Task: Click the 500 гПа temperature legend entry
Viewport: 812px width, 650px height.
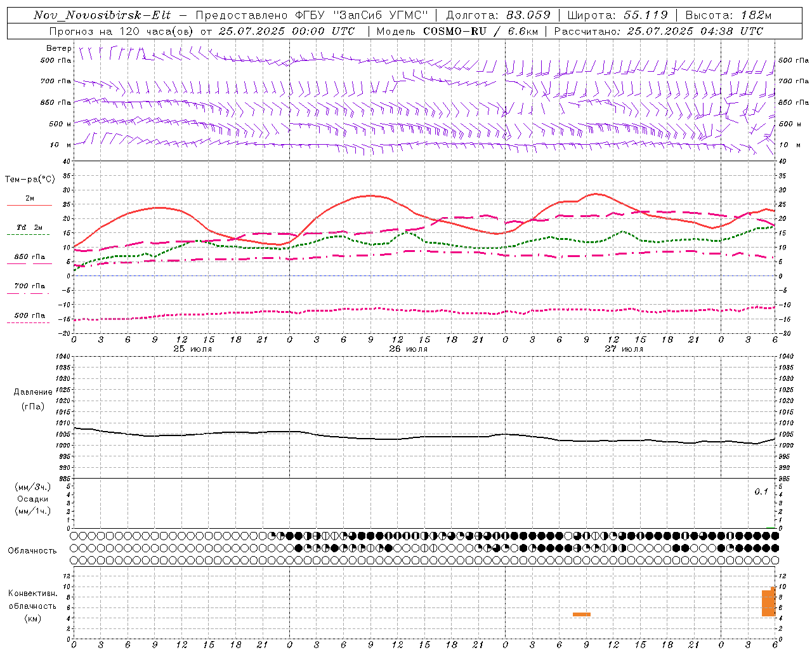Action: click(30, 315)
